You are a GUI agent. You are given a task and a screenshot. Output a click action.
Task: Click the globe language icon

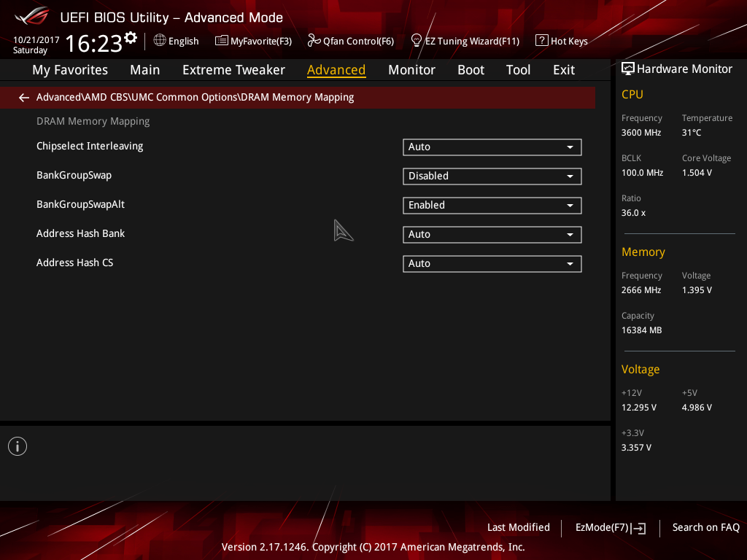pos(160,41)
